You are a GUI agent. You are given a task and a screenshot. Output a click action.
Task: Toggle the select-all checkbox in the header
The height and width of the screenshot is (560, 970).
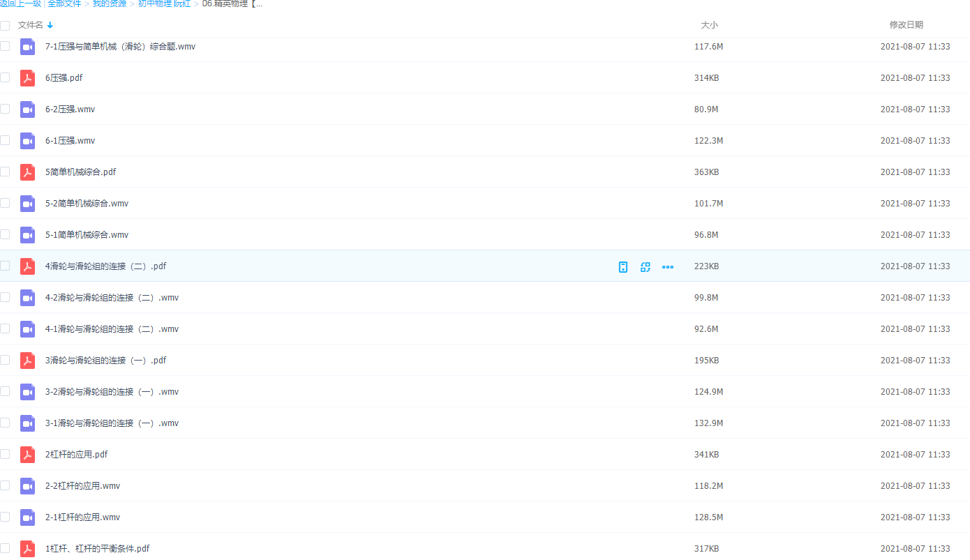tap(5, 25)
